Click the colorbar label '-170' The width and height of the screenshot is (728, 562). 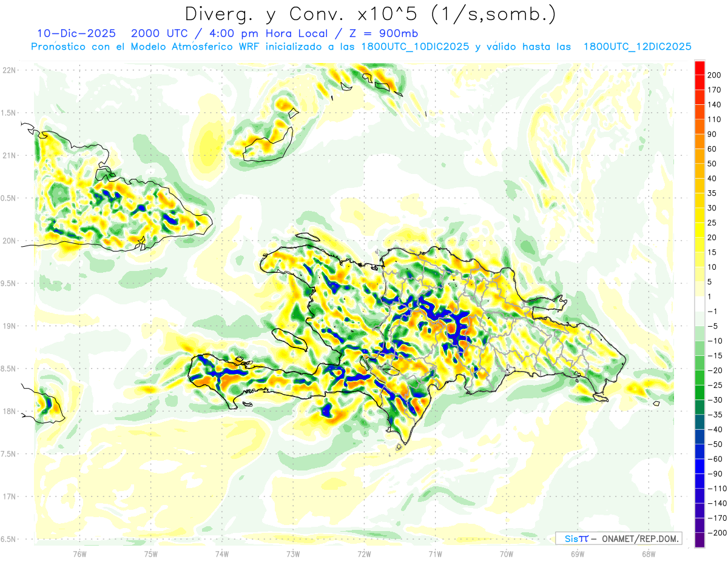[x=718, y=518]
